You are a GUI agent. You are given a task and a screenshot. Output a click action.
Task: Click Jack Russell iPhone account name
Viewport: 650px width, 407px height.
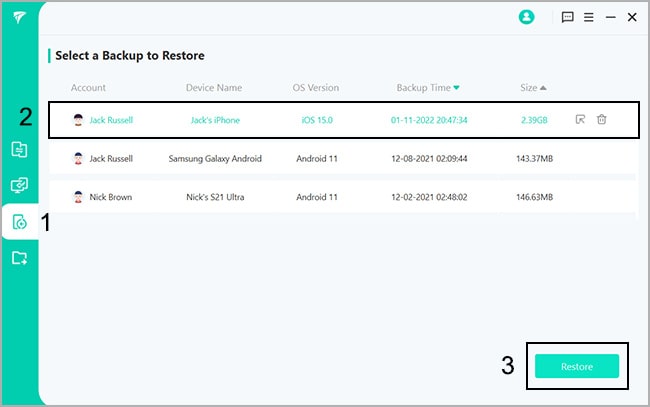tap(111, 120)
